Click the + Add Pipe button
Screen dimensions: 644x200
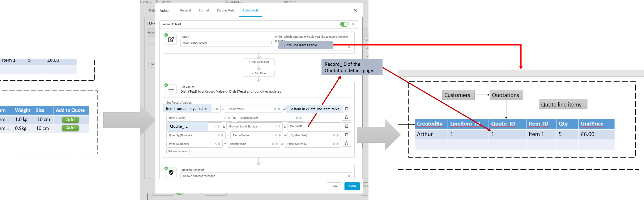click(259, 73)
